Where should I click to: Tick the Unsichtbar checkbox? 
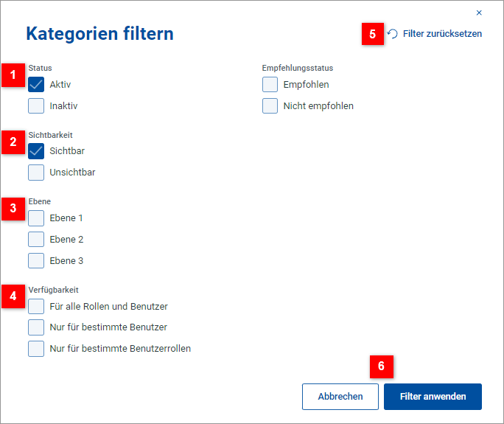(x=36, y=173)
